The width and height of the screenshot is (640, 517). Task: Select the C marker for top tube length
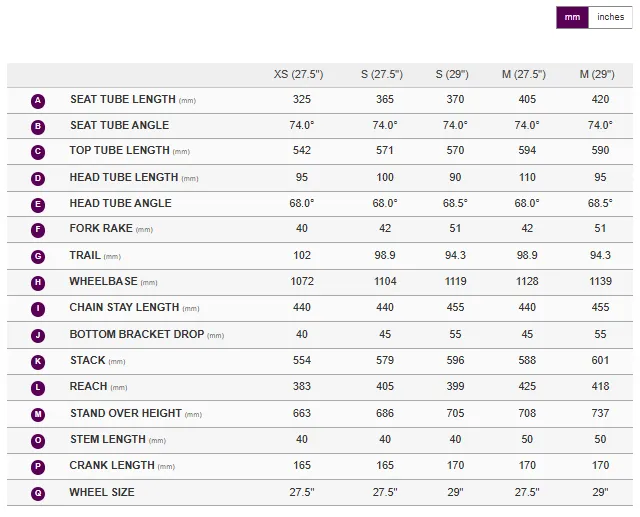click(38, 152)
